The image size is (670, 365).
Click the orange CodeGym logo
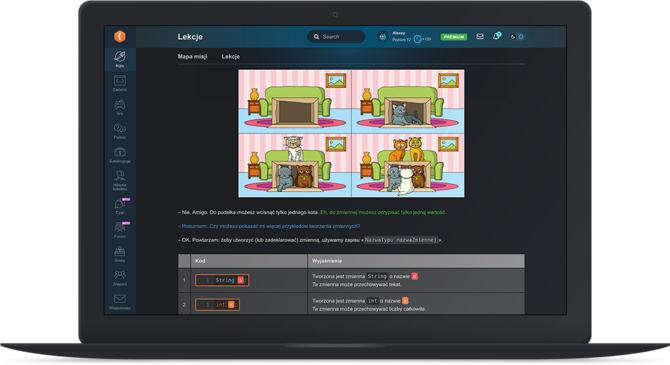[120, 36]
